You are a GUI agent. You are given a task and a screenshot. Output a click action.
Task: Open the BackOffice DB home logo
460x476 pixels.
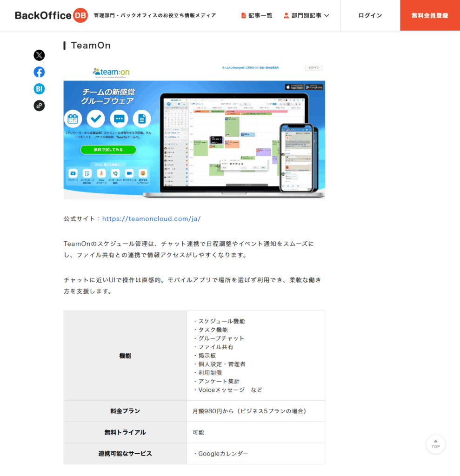point(51,15)
